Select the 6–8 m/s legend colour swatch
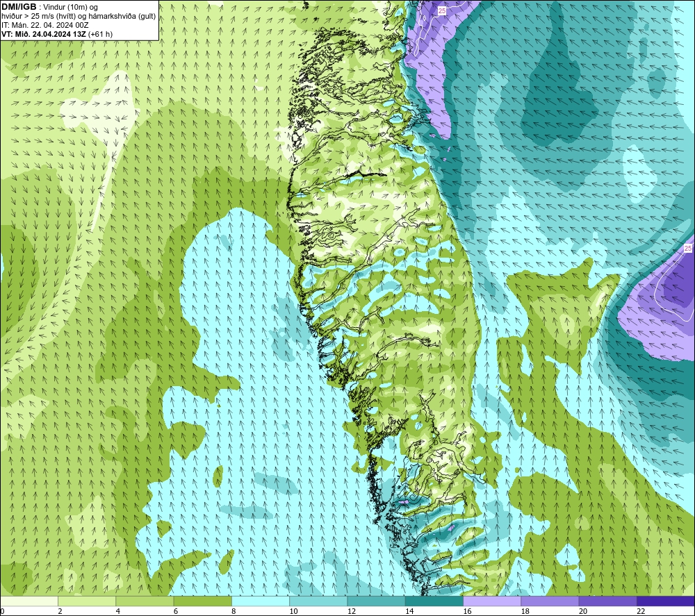 pyautogui.click(x=202, y=601)
